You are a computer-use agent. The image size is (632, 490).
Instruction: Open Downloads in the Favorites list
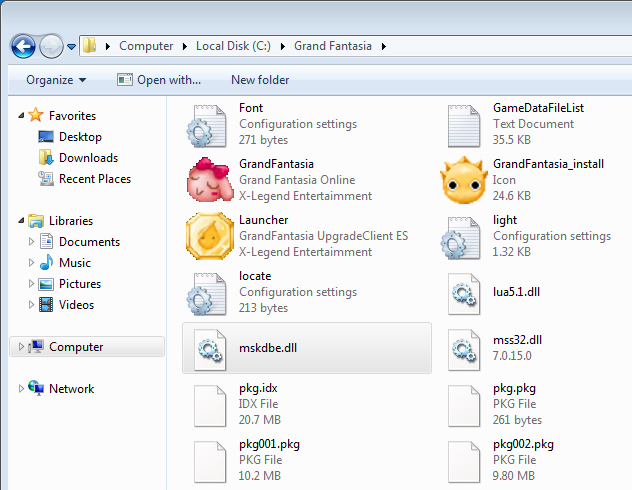[x=88, y=158]
